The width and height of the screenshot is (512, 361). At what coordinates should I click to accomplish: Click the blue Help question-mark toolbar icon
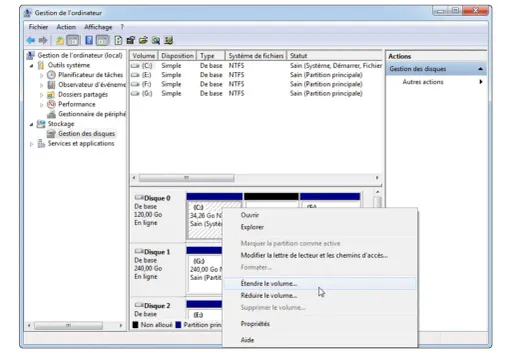tap(89, 40)
